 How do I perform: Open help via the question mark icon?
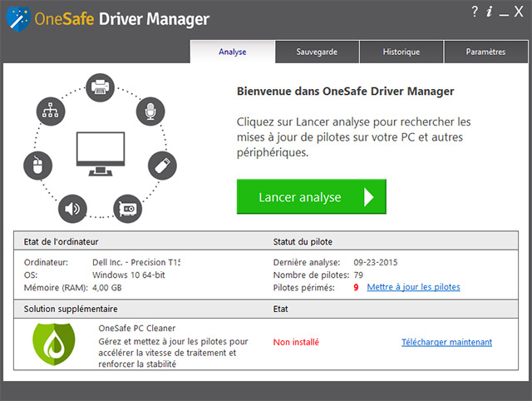click(x=475, y=12)
